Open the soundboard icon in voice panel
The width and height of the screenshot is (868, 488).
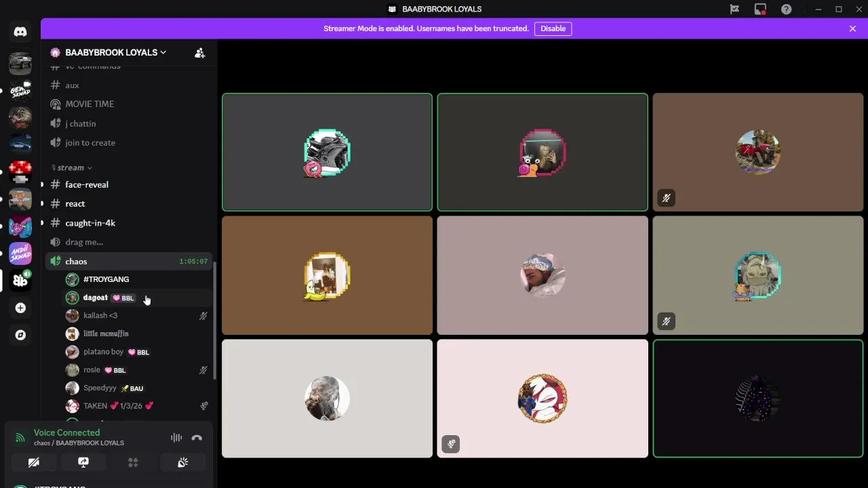tap(182, 462)
